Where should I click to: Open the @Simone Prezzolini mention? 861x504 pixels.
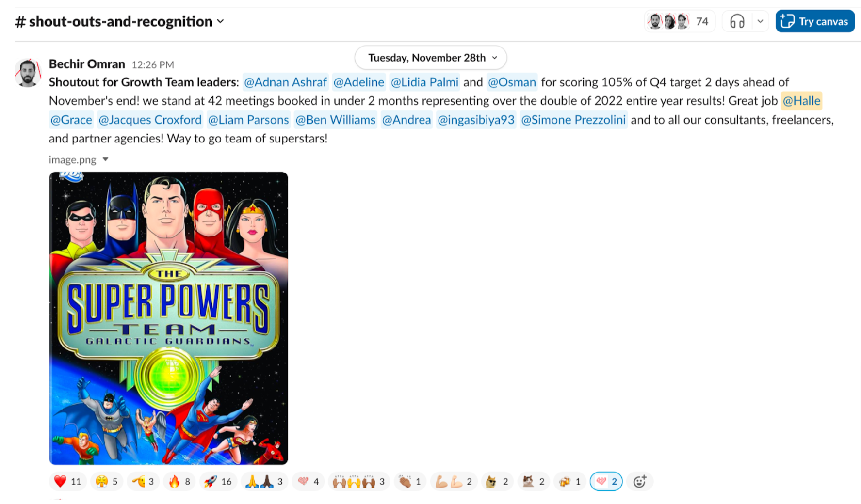tap(573, 120)
